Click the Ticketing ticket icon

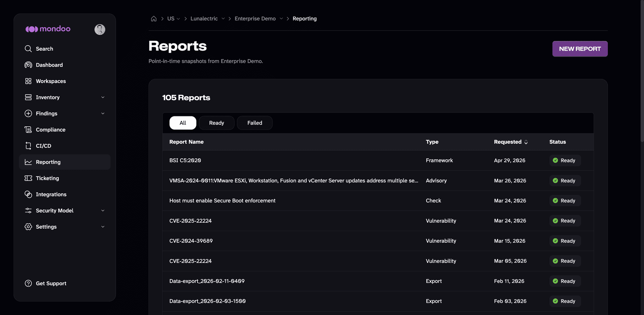pyautogui.click(x=28, y=178)
